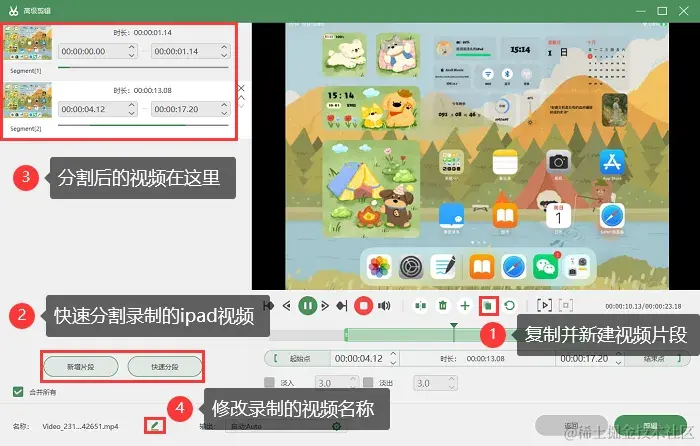Click the greyed stop-in-brackets icon
700x446 pixels.
[566, 306]
